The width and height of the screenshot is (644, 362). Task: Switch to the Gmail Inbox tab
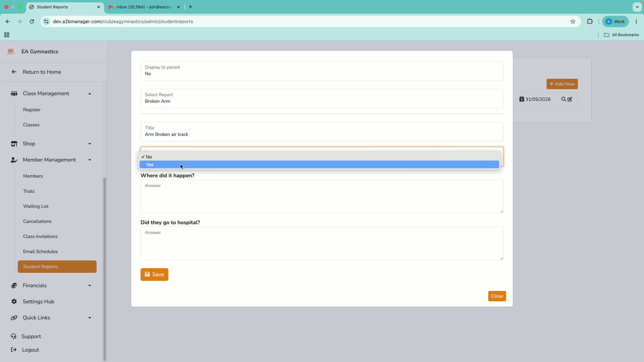point(144,7)
